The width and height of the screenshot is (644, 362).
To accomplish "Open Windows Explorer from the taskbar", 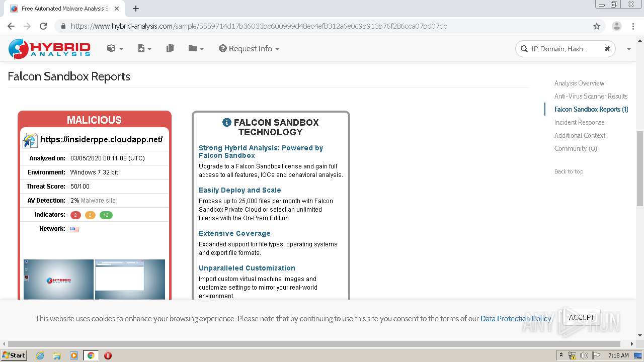I will [x=57, y=355].
